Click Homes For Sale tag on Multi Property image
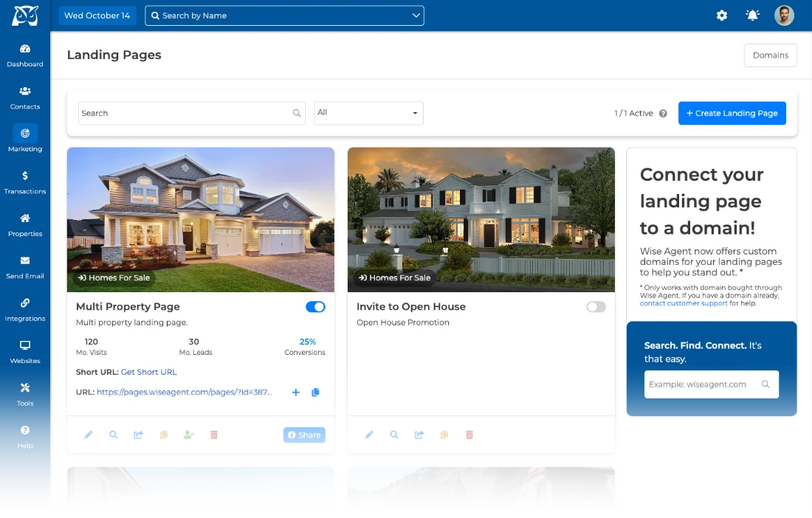The width and height of the screenshot is (812, 518). pos(114,278)
